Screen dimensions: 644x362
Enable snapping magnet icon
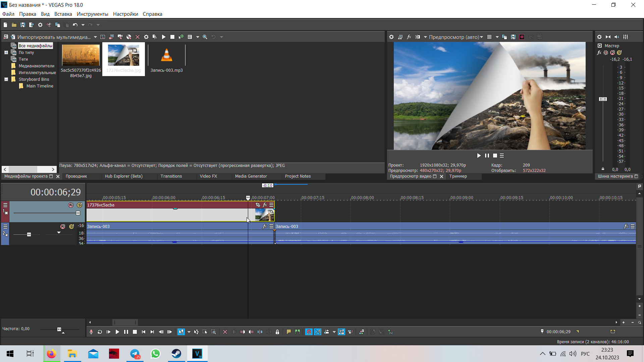coord(309,332)
